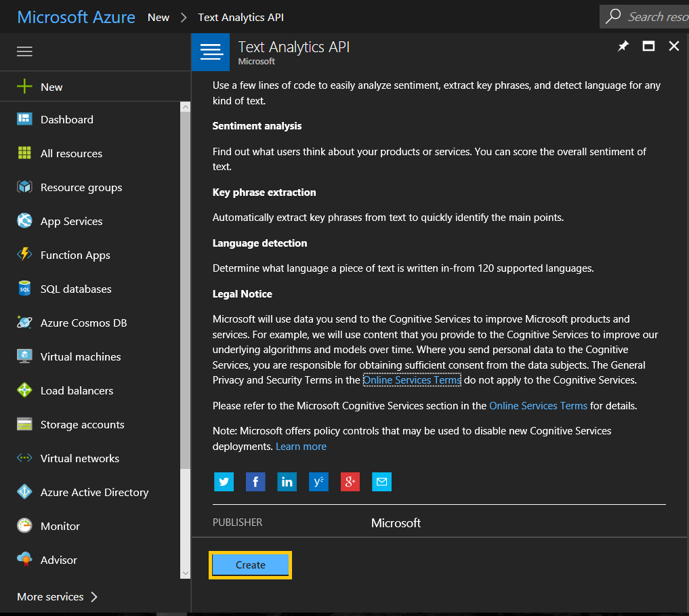Share via email envelope icon

382,482
